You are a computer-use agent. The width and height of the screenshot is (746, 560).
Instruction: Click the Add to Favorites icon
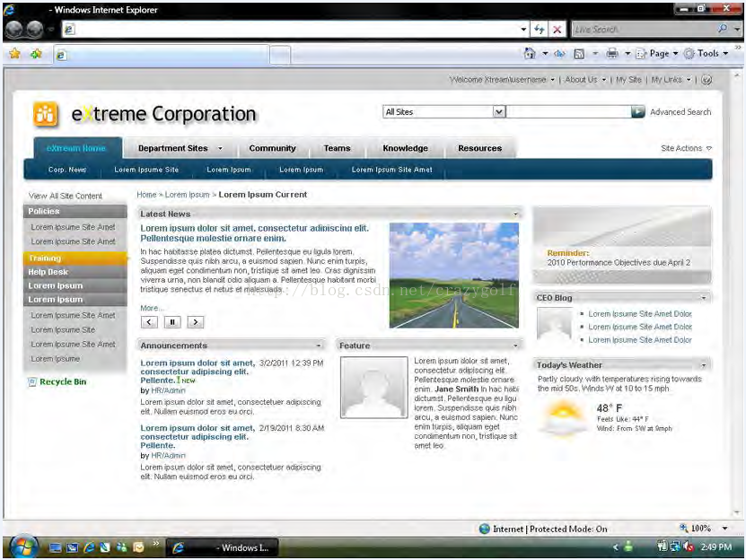click(x=36, y=54)
